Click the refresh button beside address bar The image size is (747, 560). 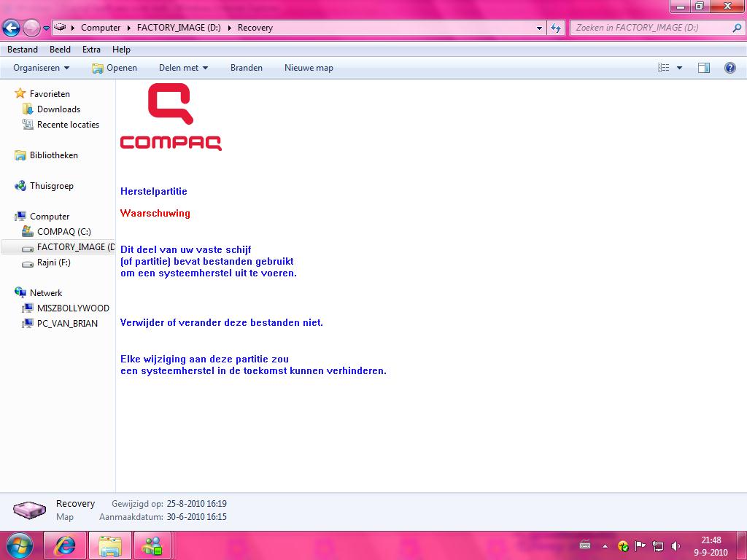click(x=556, y=28)
